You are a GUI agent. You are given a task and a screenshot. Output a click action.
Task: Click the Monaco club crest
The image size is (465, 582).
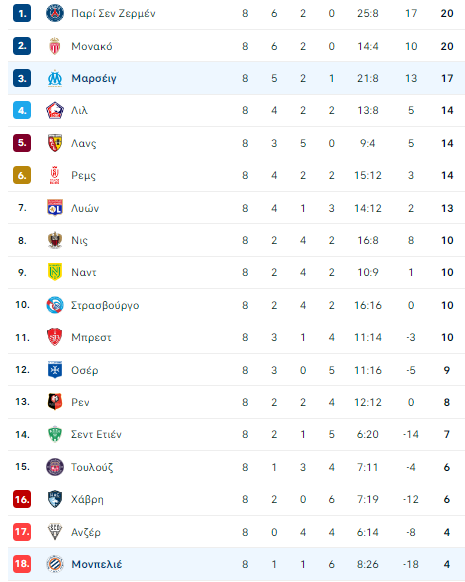point(55,46)
